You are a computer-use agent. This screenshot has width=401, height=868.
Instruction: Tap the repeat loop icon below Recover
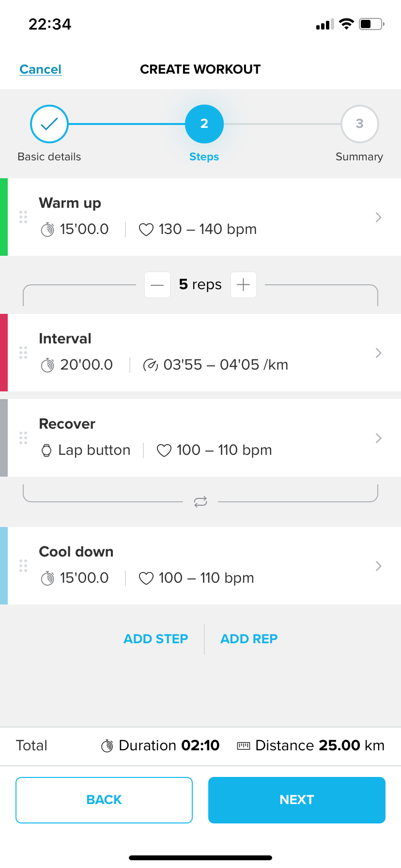tap(200, 502)
